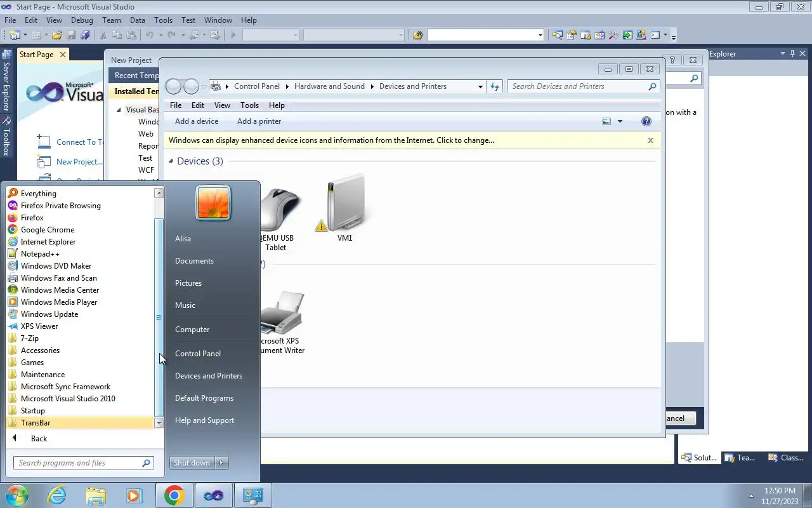Image resolution: width=812 pixels, height=508 pixels.
Task: Open Debug menu in Visual Studio
Action: 82,20
